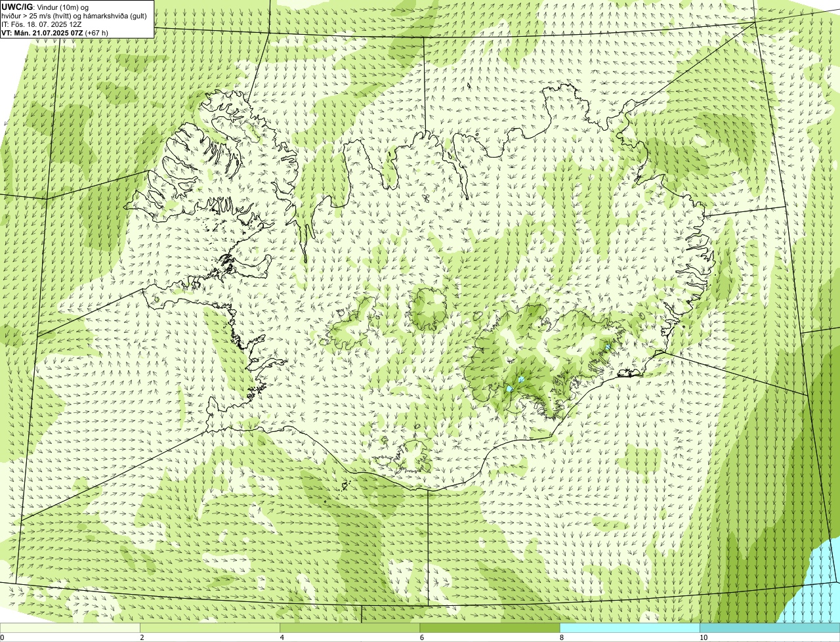Select the medium green 4–6 legend color segment
Image resolution: width=840 pixels, height=642 pixels.
click(x=350, y=628)
